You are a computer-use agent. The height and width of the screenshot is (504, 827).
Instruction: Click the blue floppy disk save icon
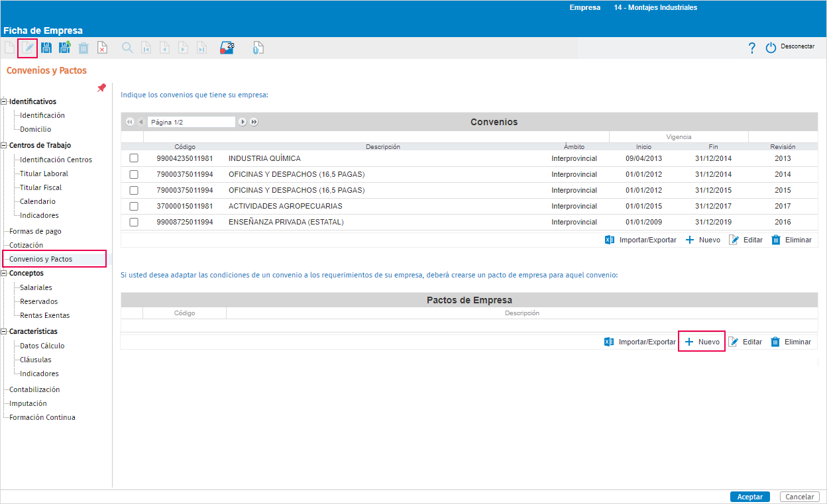[x=46, y=48]
